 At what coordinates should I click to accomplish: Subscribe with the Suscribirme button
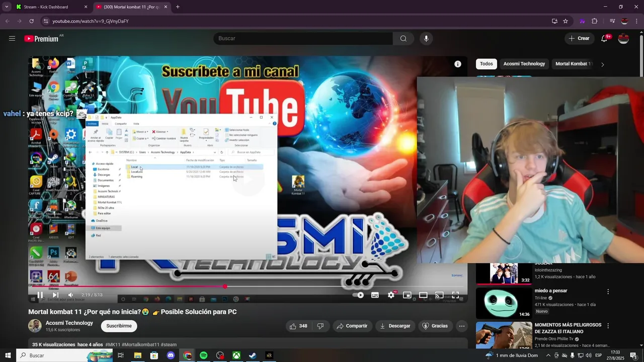point(119,326)
